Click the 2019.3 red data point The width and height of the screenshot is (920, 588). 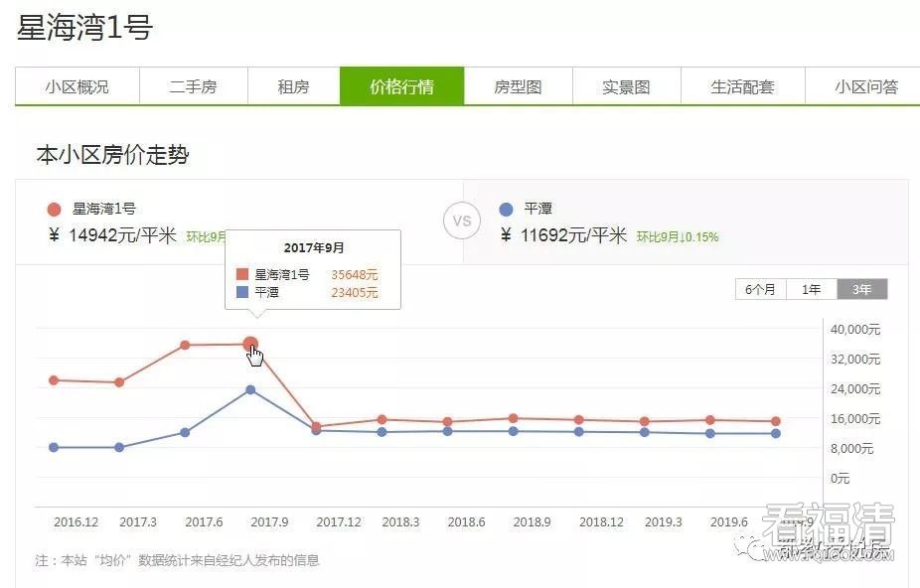coord(644,421)
